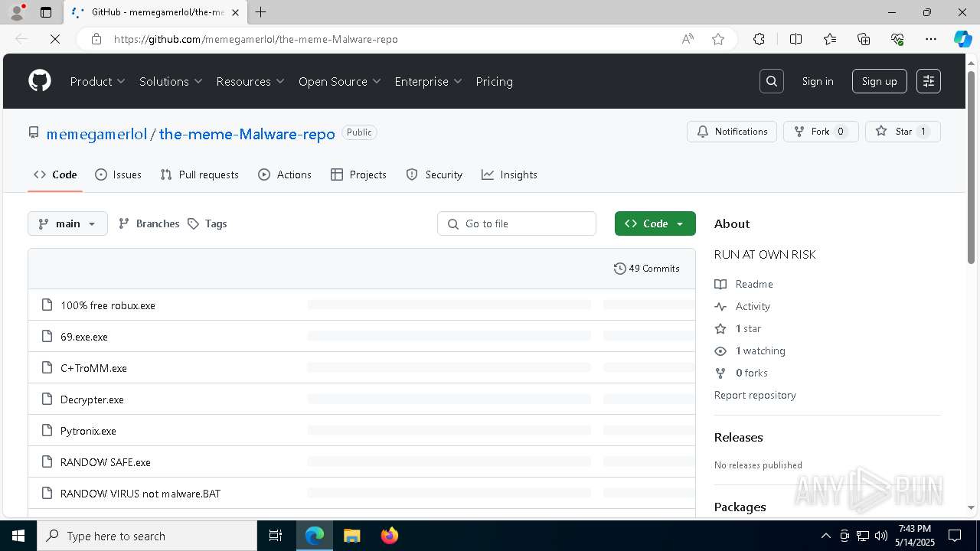Click the Notifications button
Viewport: 980px width, 551px height.
point(732,132)
